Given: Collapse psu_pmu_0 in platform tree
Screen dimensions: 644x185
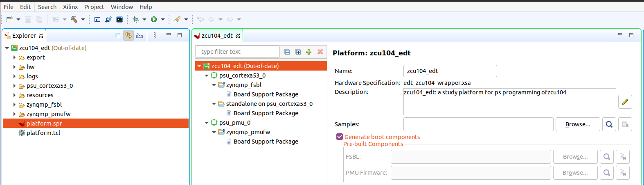Looking at the screenshot, I should pos(207,123).
